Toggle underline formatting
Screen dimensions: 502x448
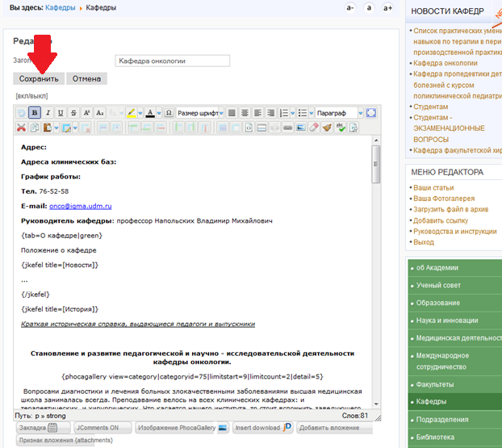point(61,113)
